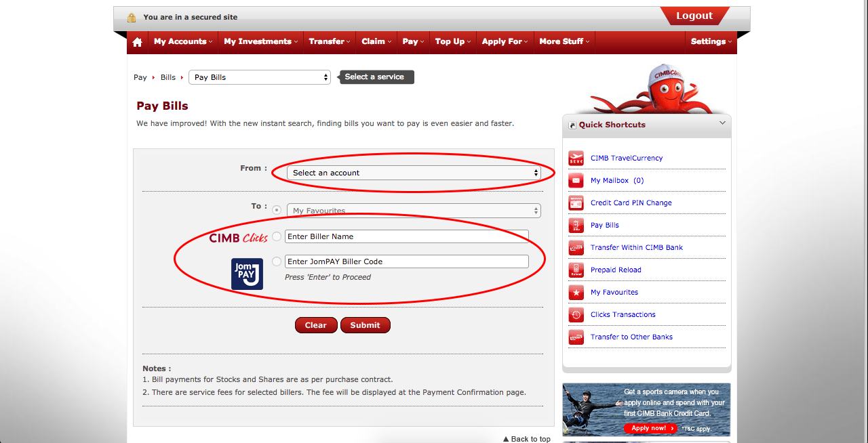
Task: Select the JomPAY Biller Code radio button
Action: 277,261
